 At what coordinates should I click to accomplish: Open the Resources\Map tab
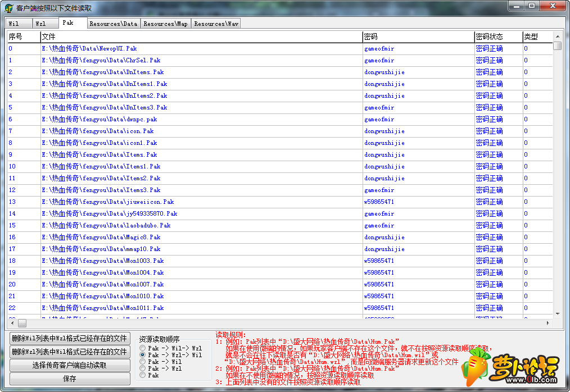(x=166, y=23)
